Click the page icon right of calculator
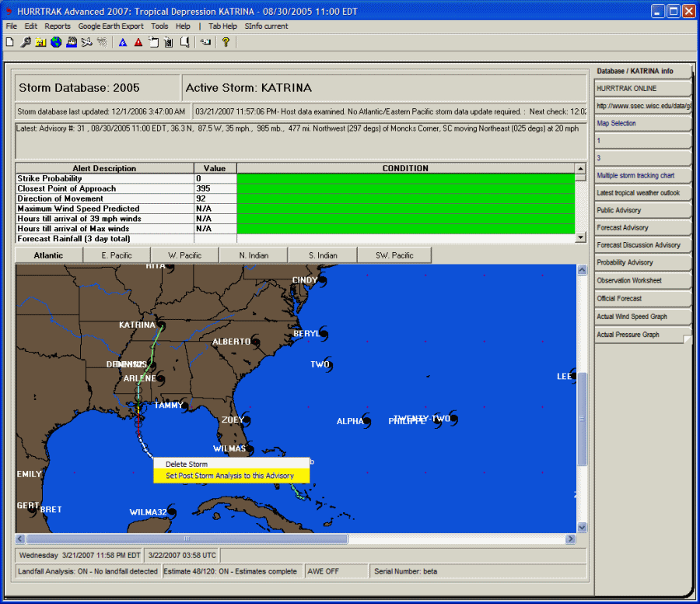The height and width of the screenshot is (604, 700). tap(185, 43)
